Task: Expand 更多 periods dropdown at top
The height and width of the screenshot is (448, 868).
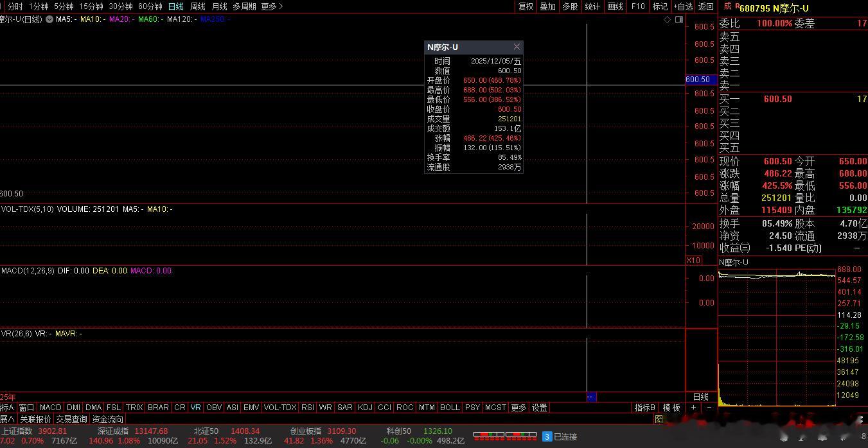Action: [x=272, y=6]
